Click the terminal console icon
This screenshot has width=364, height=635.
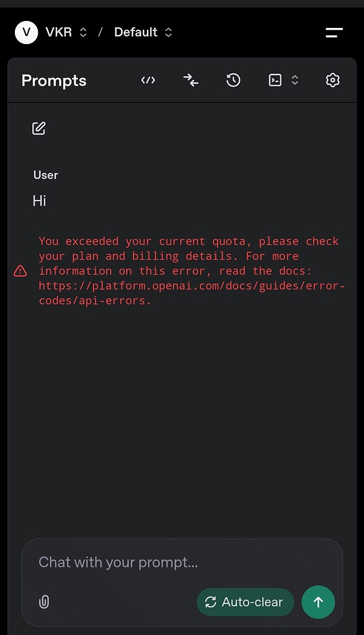(275, 80)
